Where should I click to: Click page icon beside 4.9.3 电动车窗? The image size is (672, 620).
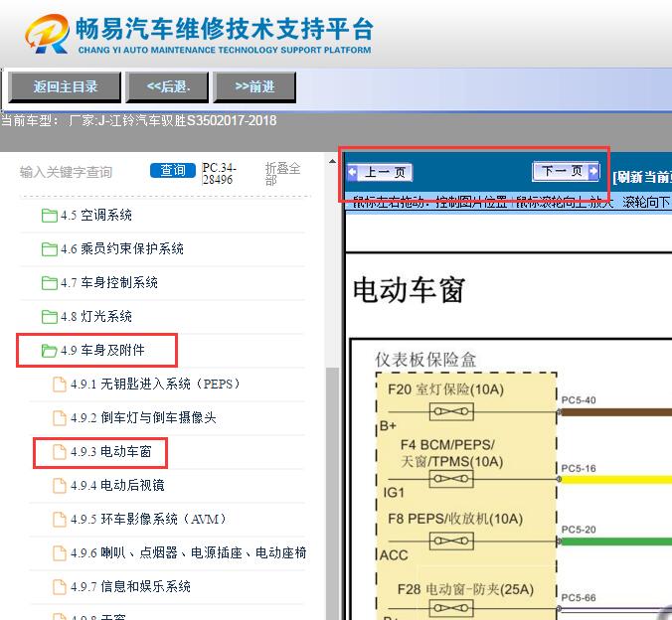[x=59, y=452]
